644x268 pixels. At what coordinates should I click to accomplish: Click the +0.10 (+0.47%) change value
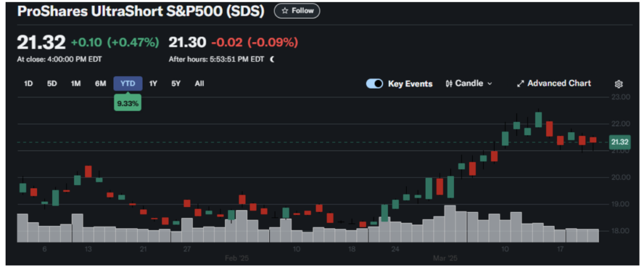[115, 42]
